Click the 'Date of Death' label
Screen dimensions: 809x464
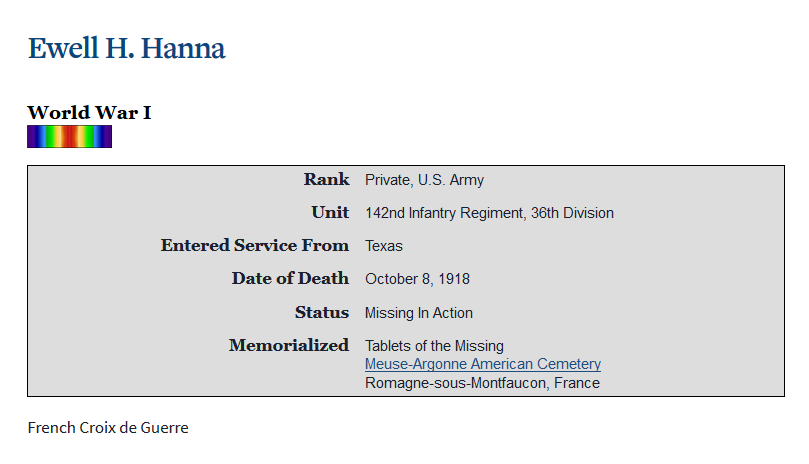tap(290, 279)
